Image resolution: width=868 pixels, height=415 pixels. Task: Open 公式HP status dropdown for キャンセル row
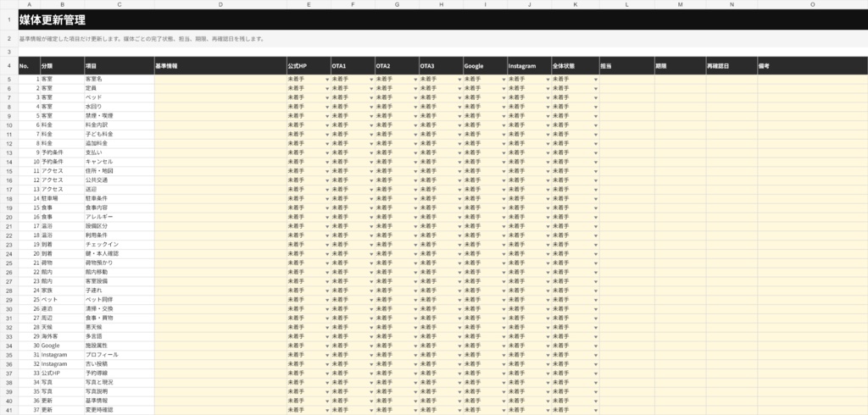327,162
